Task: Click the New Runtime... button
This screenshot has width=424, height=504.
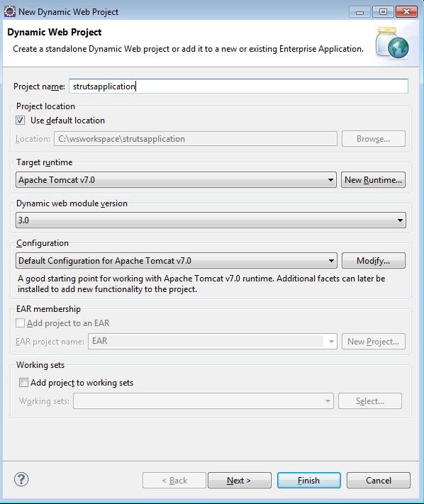Action: pyautogui.click(x=373, y=179)
